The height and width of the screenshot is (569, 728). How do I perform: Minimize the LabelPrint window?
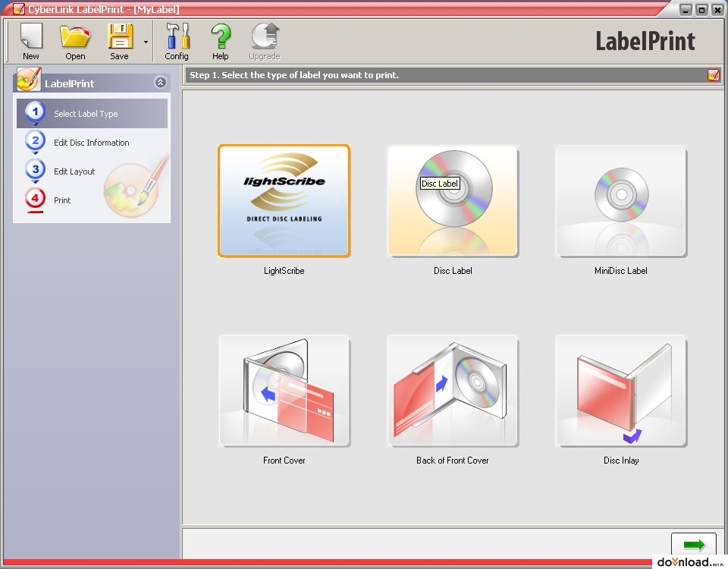(x=686, y=9)
